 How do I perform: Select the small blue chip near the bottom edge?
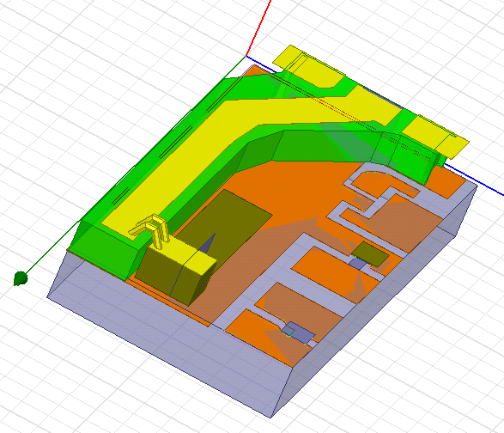[x=298, y=332]
